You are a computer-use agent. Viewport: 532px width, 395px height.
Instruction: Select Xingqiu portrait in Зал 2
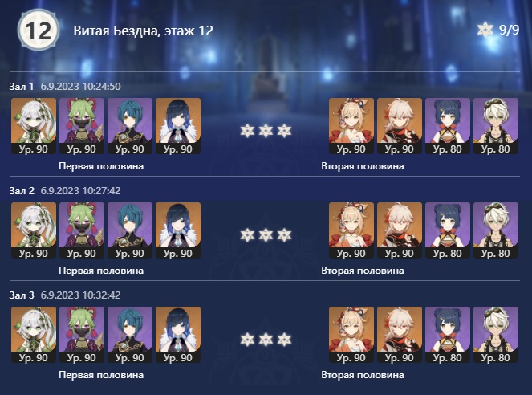click(x=130, y=230)
